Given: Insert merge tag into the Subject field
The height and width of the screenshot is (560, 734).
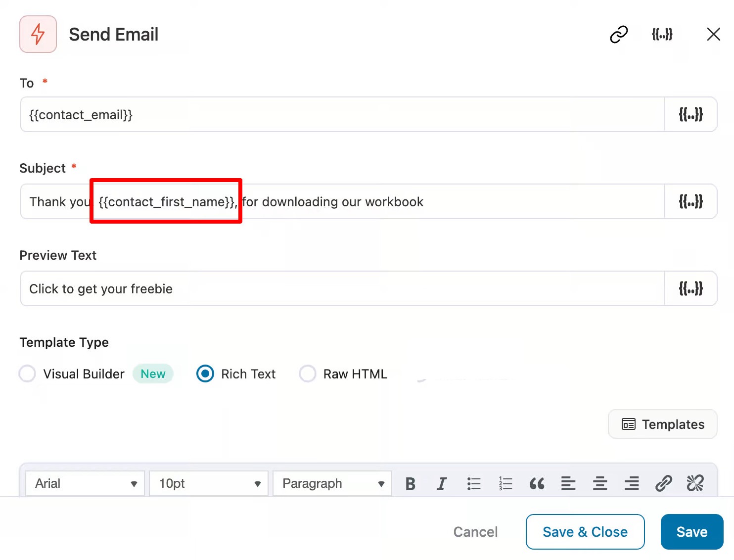Looking at the screenshot, I should (690, 202).
